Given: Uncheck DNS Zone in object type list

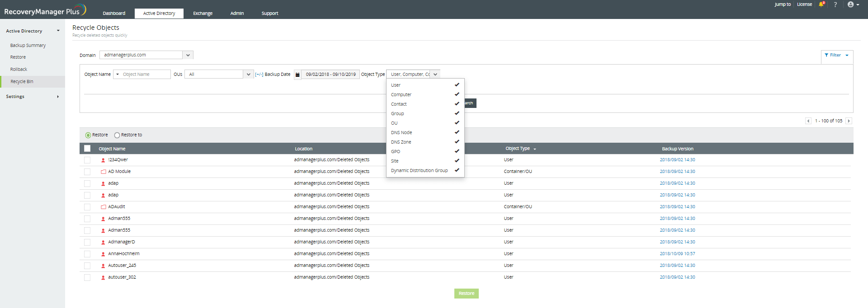Looking at the screenshot, I should pos(457,142).
